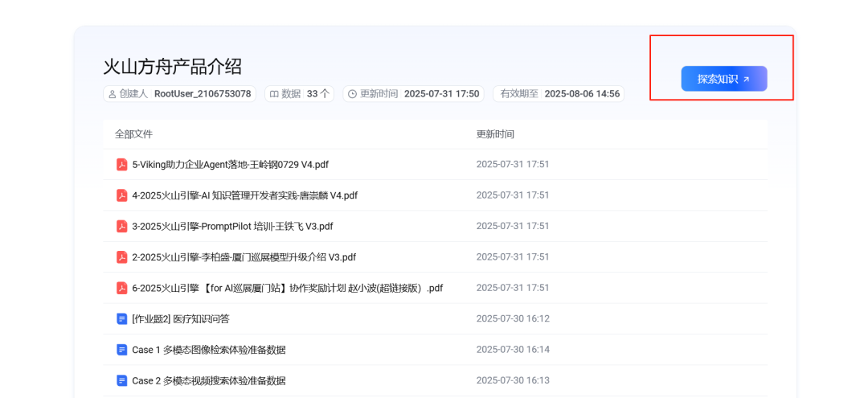Click timestamp 17:51 in the 5-Viking row

pos(513,164)
